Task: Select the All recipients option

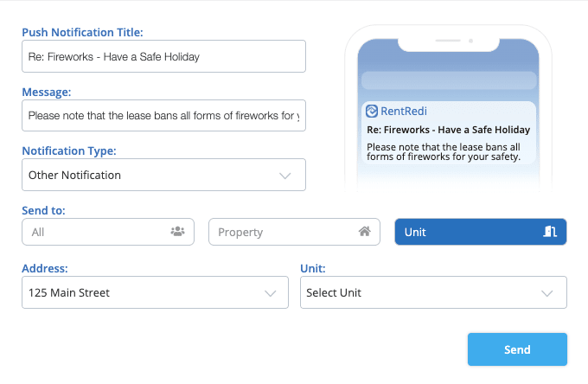Action: pyautogui.click(x=108, y=232)
